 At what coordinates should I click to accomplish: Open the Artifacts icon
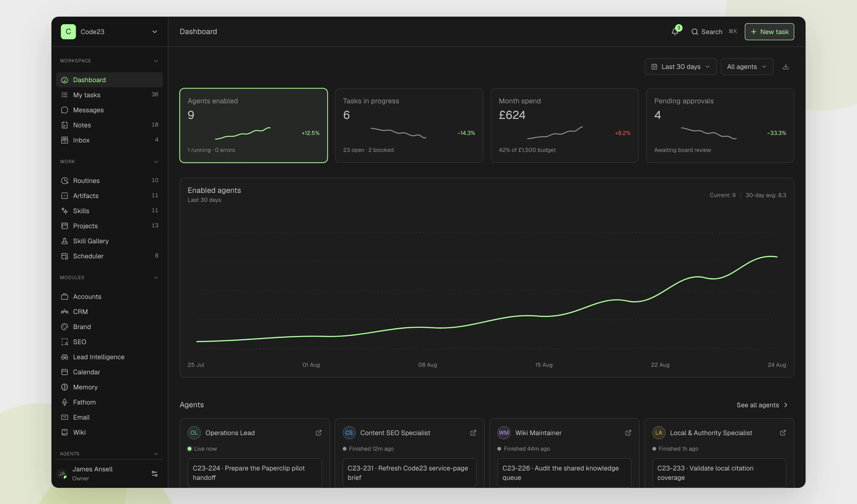(65, 196)
